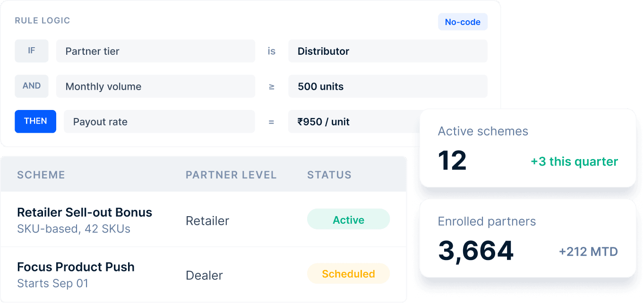
Task: Click the Enrolled partners label
Action: click(x=487, y=221)
